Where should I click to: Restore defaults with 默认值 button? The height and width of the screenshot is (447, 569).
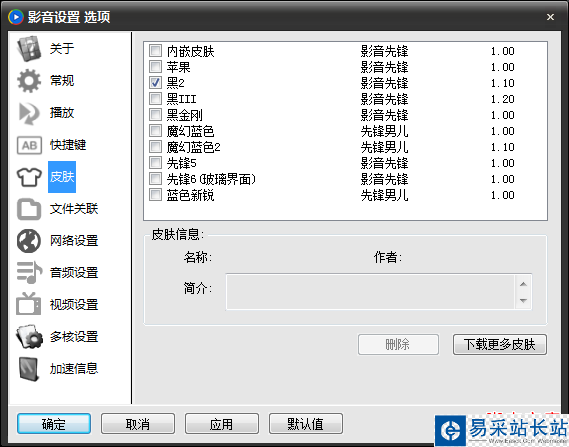tap(305, 423)
